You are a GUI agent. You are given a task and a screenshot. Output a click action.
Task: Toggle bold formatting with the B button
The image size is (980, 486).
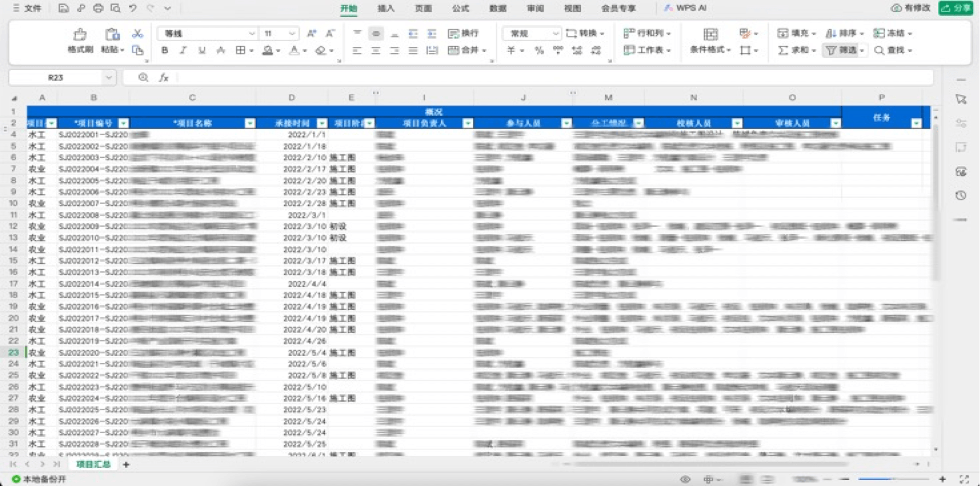165,50
